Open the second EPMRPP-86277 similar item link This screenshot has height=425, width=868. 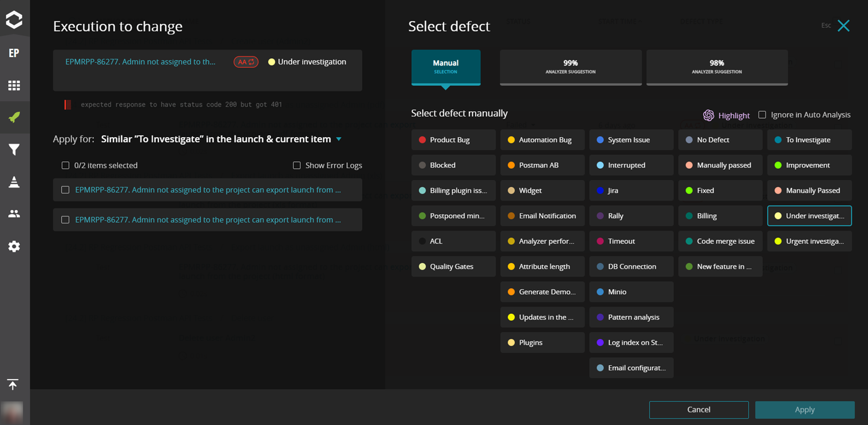[x=208, y=219]
